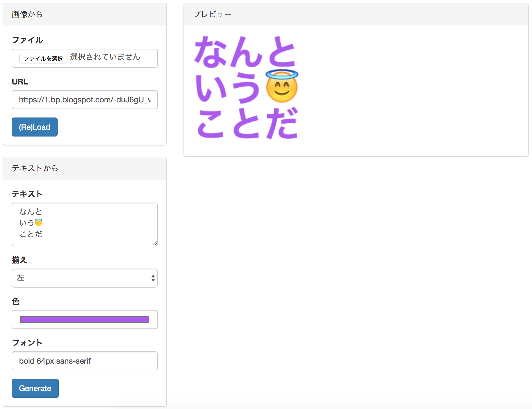
Task: Click the テキストから section heading
Action: [x=35, y=168]
